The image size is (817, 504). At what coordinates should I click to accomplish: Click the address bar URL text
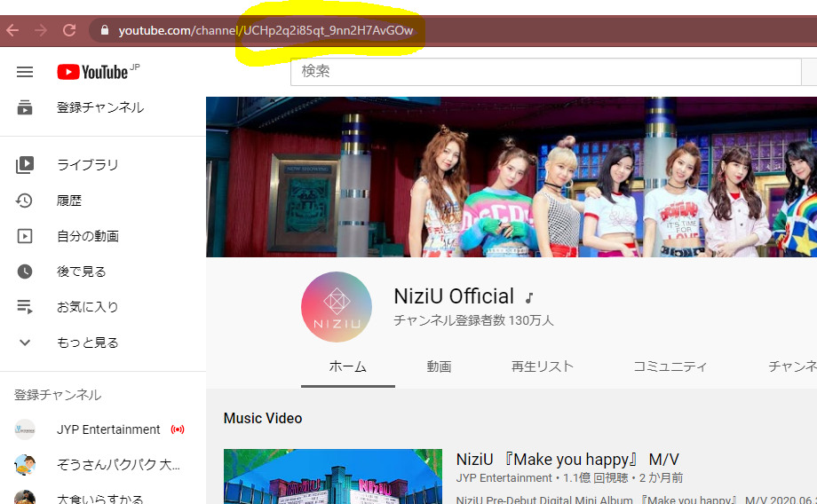click(266, 31)
